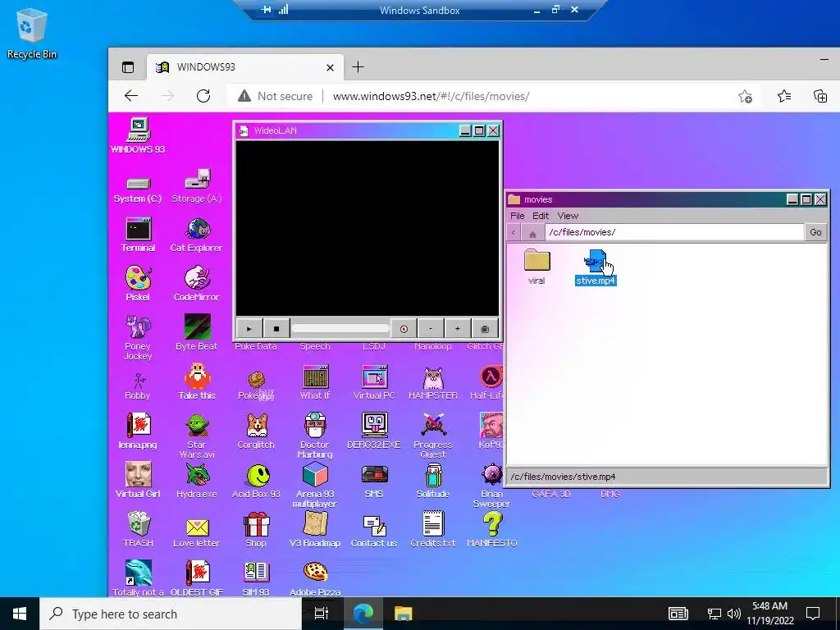Open SIM 93 book icon
The height and width of the screenshot is (630, 840).
(x=257, y=572)
